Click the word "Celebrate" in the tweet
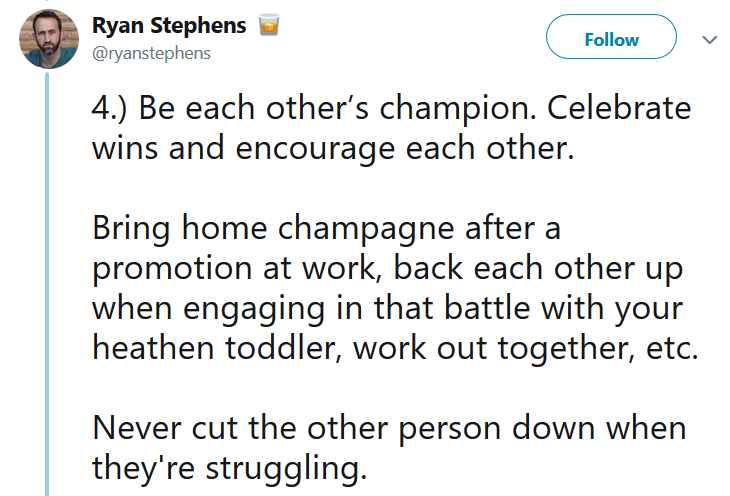This screenshot has width=730, height=496. pyautogui.click(x=619, y=108)
